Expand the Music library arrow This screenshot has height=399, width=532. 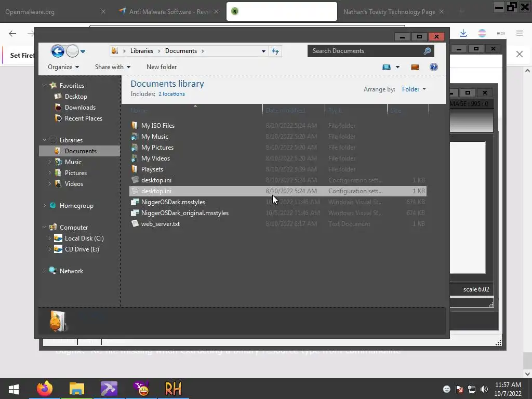50,162
